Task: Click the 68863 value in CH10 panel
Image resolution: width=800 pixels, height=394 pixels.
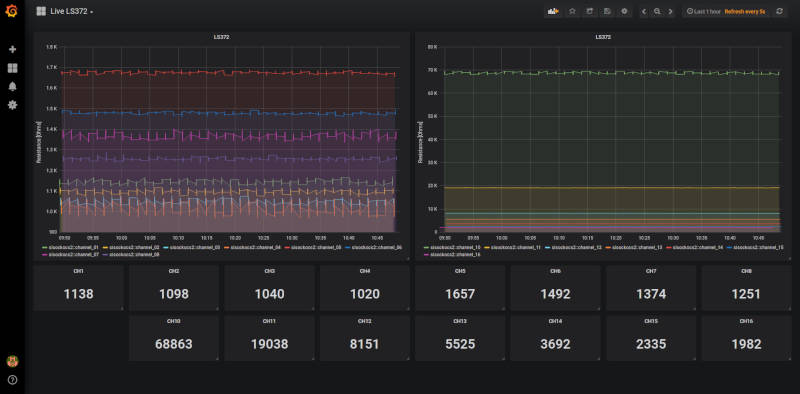Action: coord(174,344)
